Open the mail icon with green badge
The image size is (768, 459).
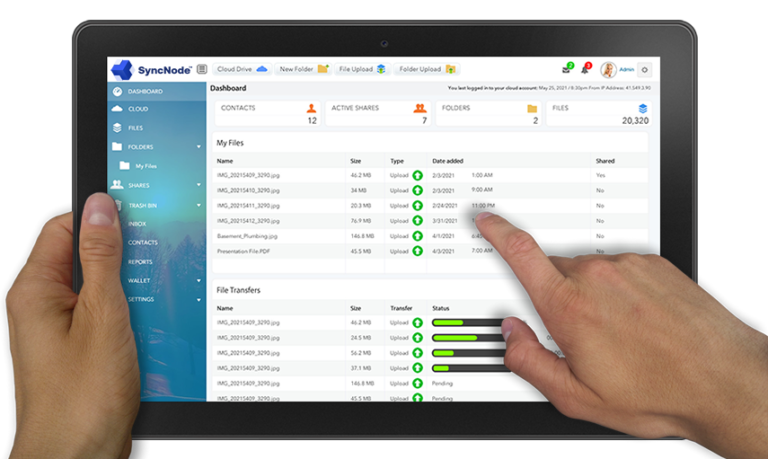point(567,69)
